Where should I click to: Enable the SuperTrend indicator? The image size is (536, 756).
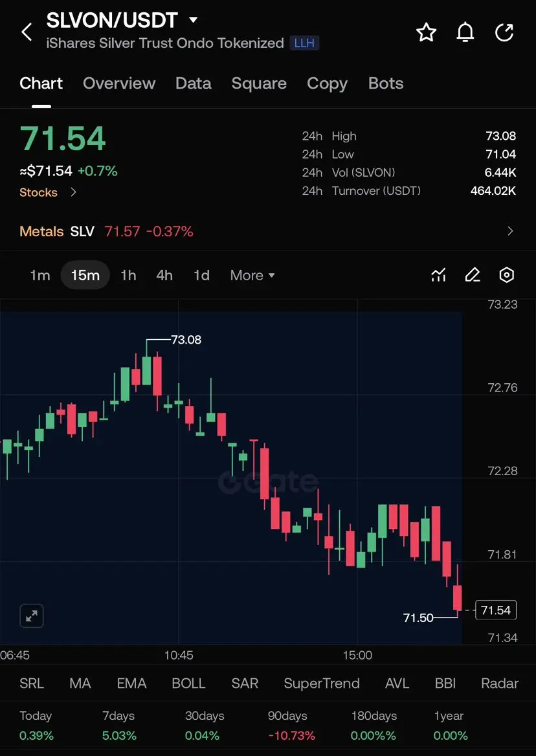point(322,684)
